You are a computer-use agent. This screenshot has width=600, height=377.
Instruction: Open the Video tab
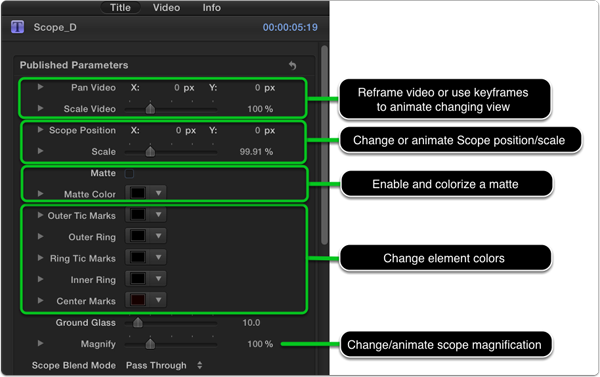[166, 7]
